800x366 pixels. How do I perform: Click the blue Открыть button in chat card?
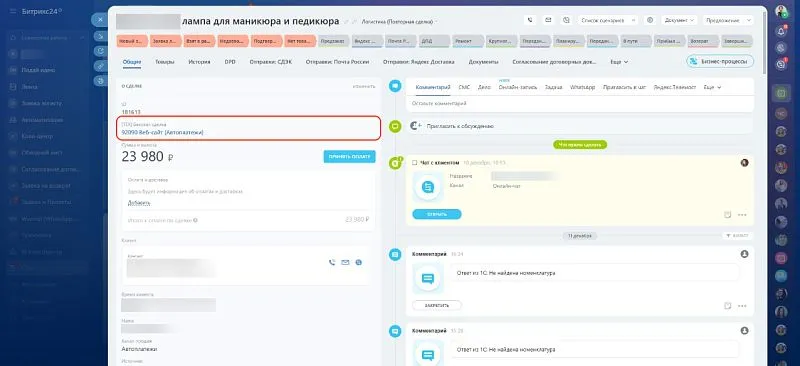[437, 214]
